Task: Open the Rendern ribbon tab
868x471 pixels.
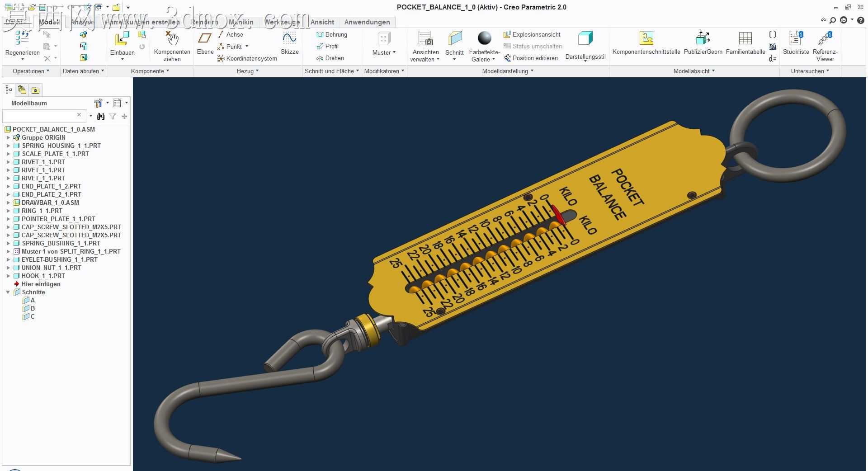Action: [x=204, y=22]
